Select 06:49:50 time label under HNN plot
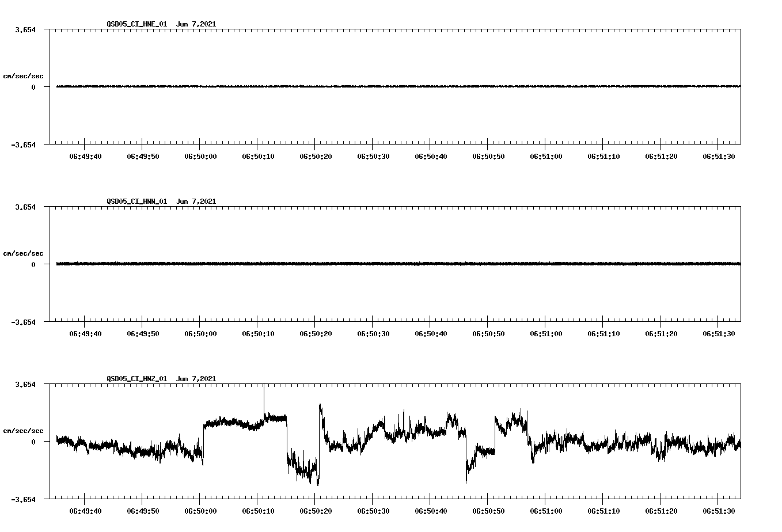Screen dimensions: 782x532 [x=143, y=334]
